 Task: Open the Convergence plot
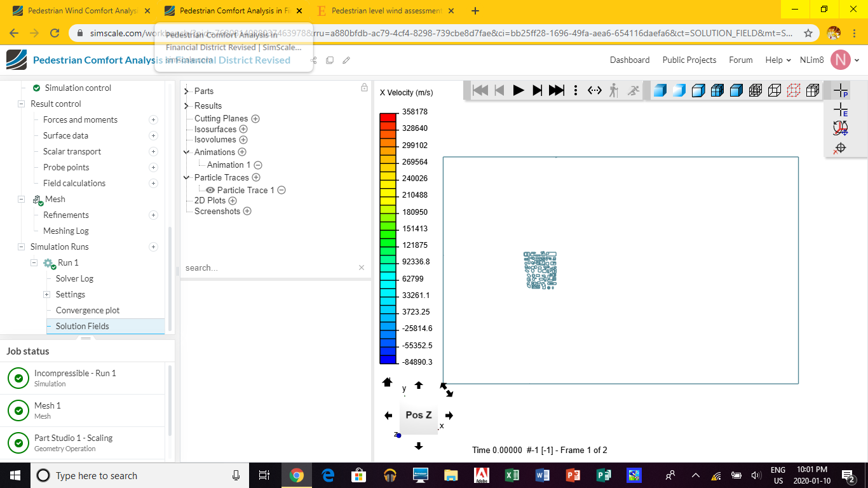tap(88, 310)
